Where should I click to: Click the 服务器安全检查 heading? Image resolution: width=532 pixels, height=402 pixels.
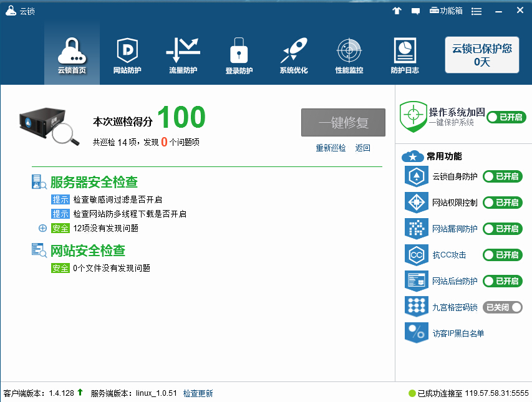point(94,182)
